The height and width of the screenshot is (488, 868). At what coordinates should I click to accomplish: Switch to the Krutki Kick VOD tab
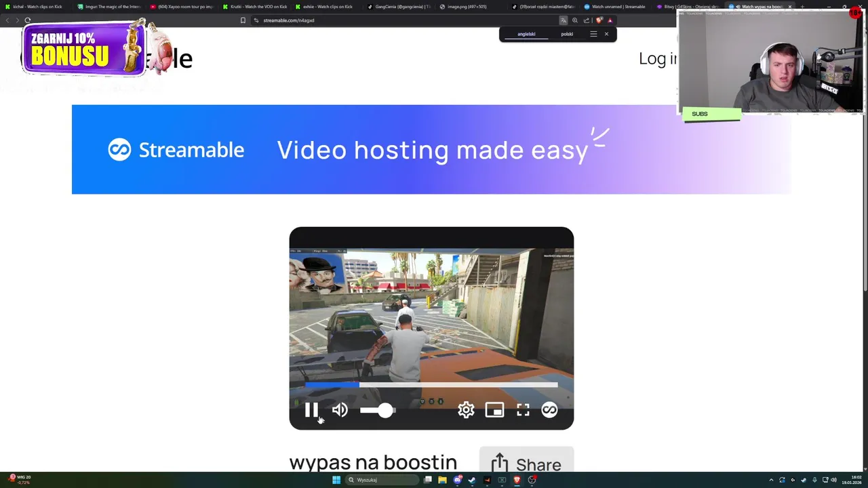coord(254,7)
